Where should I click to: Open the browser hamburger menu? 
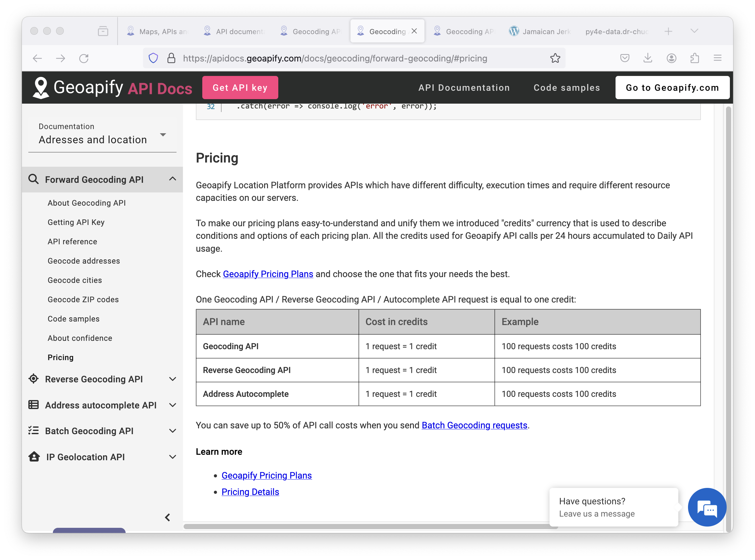pyautogui.click(x=718, y=58)
